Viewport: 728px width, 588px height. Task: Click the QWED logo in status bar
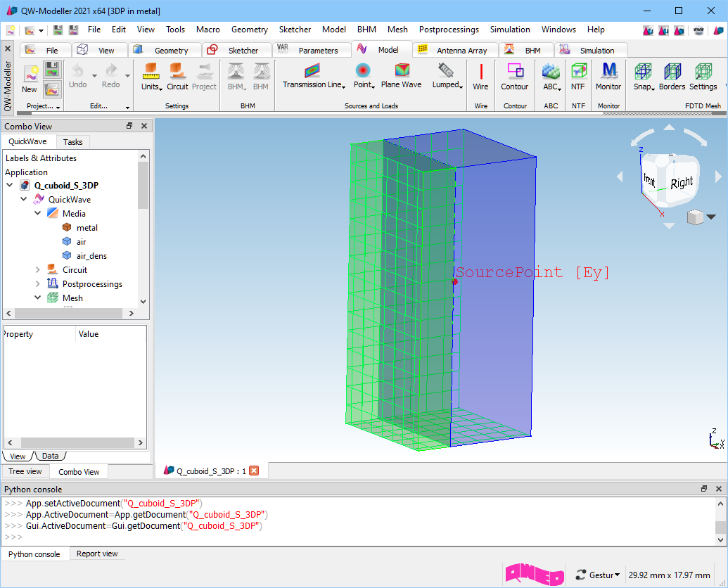coord(535,575)
